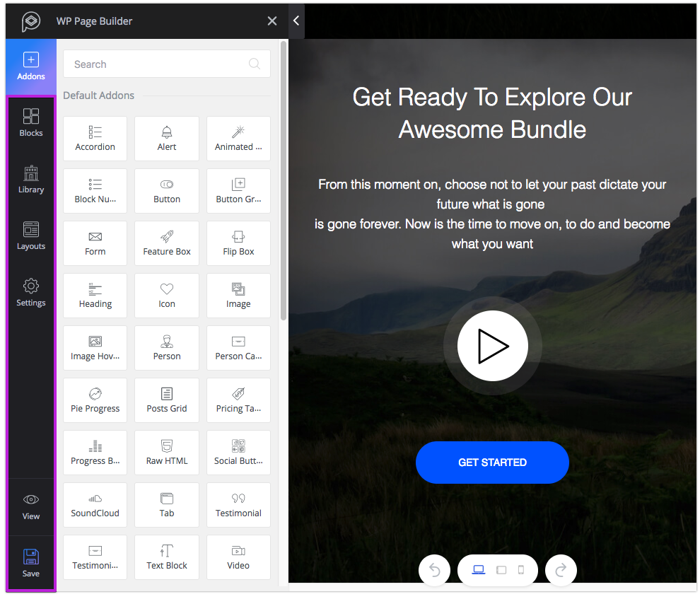
Task: Select the Tab addon
Action: coord(167,505)
